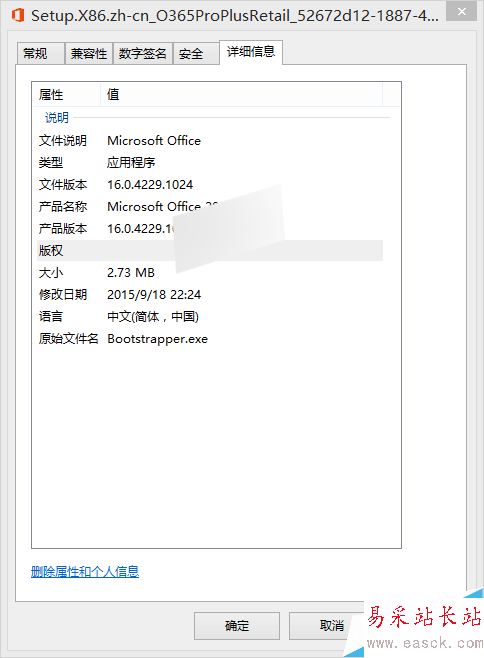Click the value 16.0.4229.1024

pyautogui.click(x=150, y=185)
